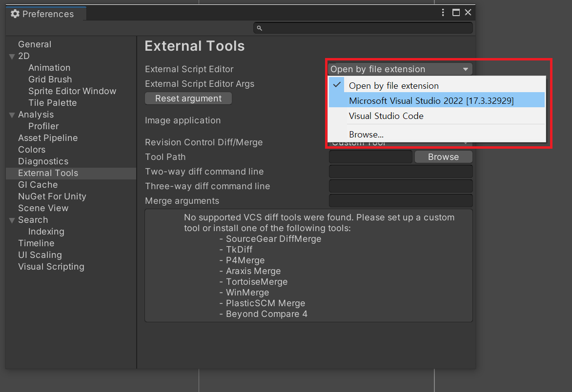The height and width of the screenshot is (392, 572).
Task: Open UI Scaling preferences
Action: tap(40, 255)
